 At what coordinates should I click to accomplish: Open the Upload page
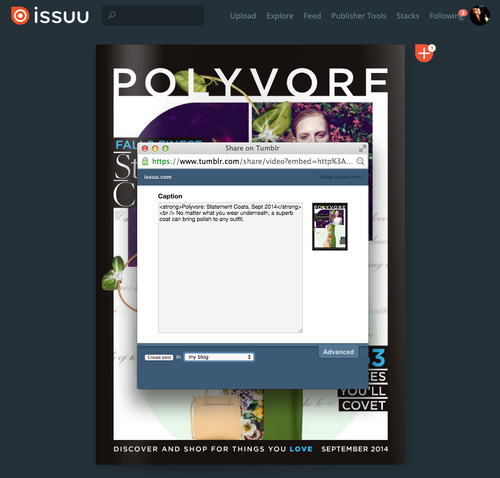tap(243, 16)
